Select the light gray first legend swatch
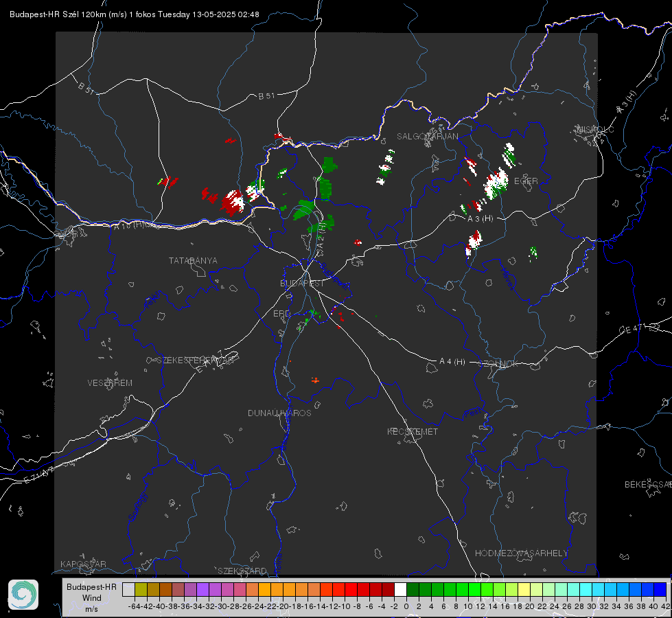The image size is (672, 618). (x=128, y=589)
